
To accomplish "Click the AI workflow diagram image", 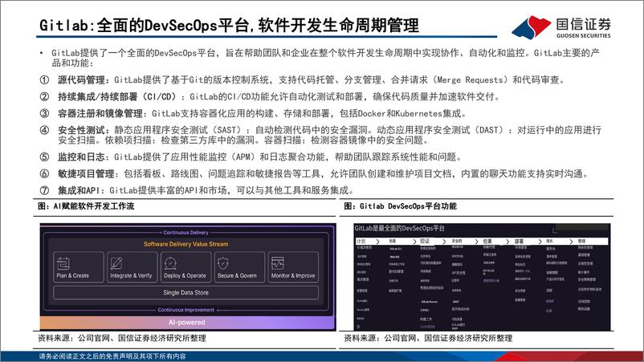I will click(188, 277).
